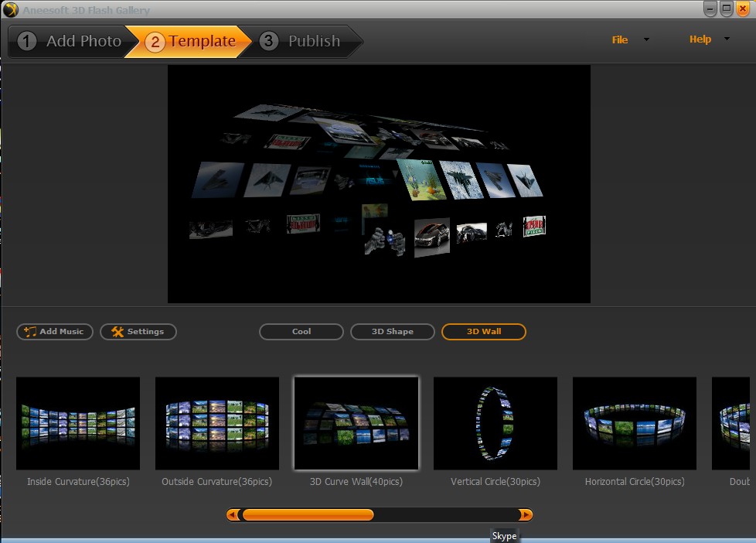756x543 pixels.
Task: Select the 3D Wall category
Action: tap(484, 332)
